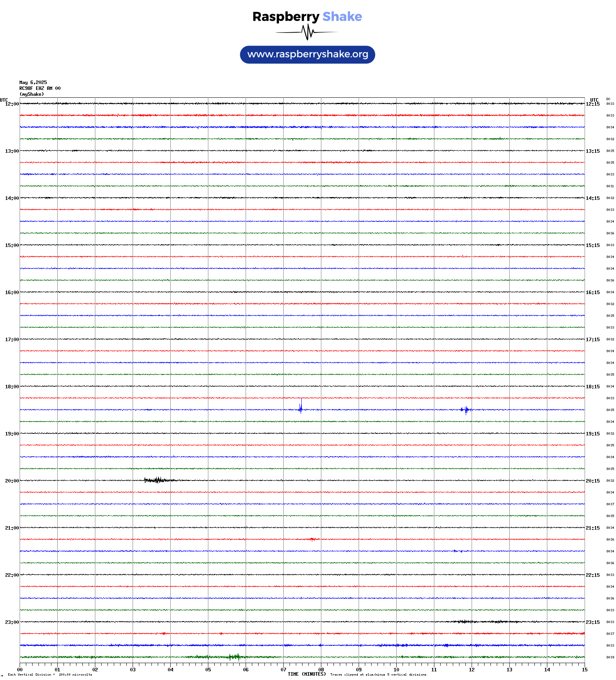Click the 22:15 label on right axis
Screen dimensions: 616x680
[x=592, y=575]
